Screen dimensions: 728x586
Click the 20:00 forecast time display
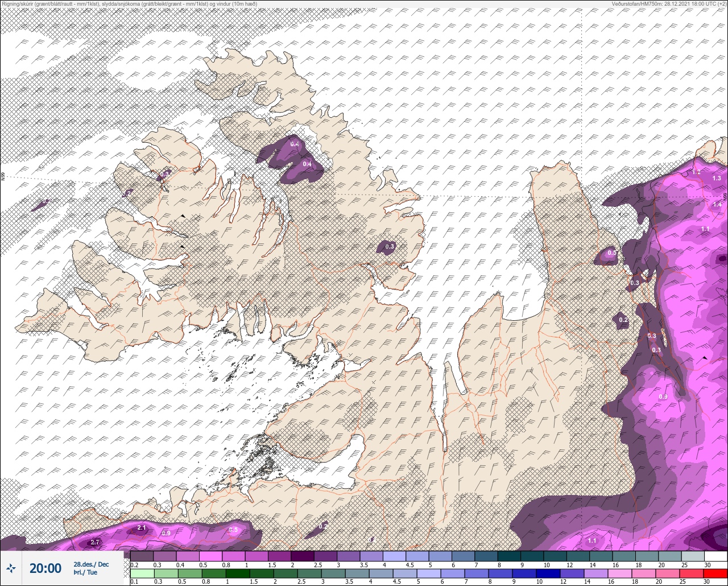click(x=45, y=568)
